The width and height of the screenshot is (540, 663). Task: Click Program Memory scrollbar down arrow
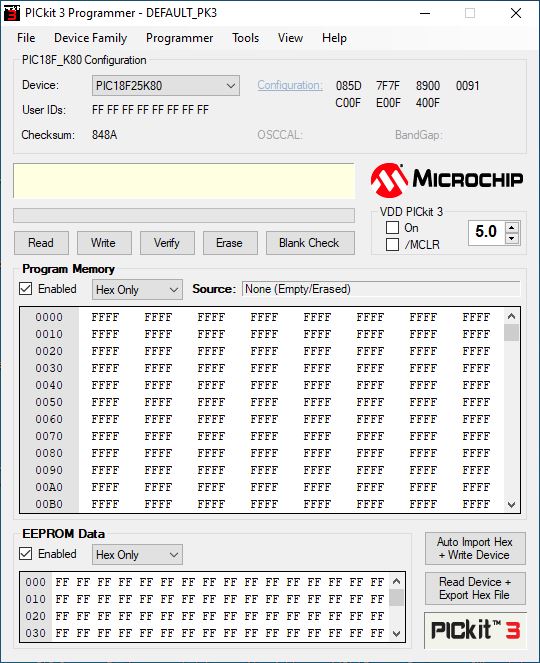click(x=511, y=504)
